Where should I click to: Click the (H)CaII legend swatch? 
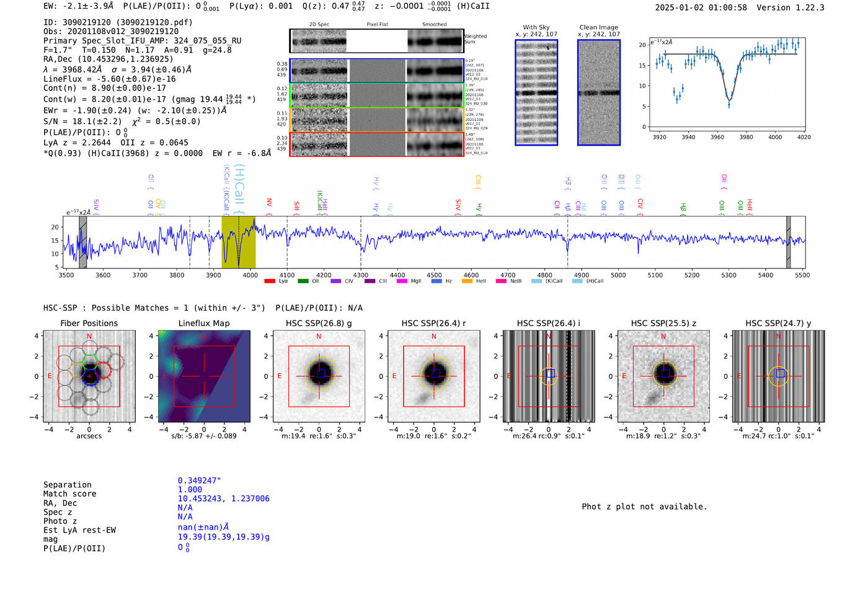[578, 281]
